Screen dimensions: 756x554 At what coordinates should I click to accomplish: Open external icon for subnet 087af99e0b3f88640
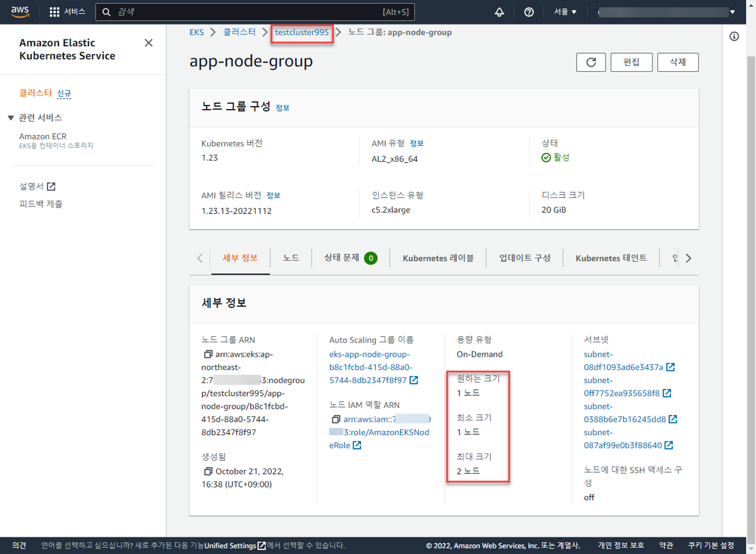[669, 445]
